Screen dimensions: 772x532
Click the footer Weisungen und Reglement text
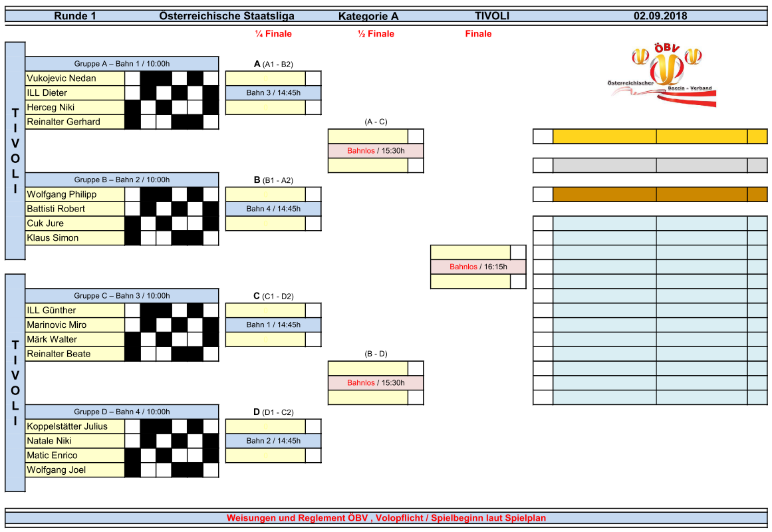click(x=386, y=518)
